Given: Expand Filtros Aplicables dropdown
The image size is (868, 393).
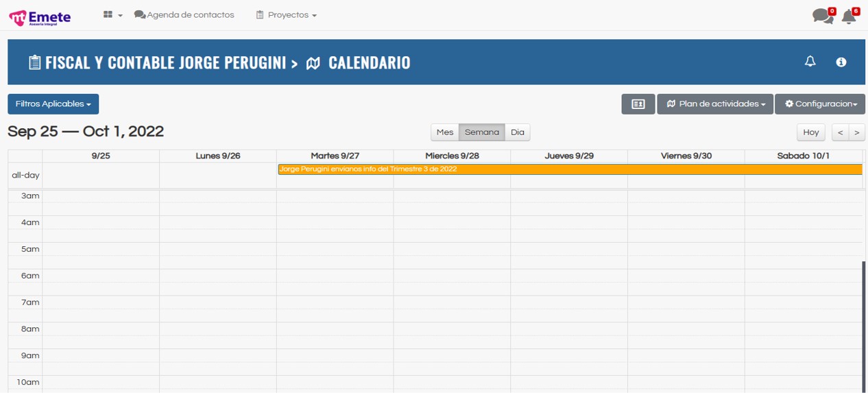Looking at the screenshot, I should click(x=53, y=104).
